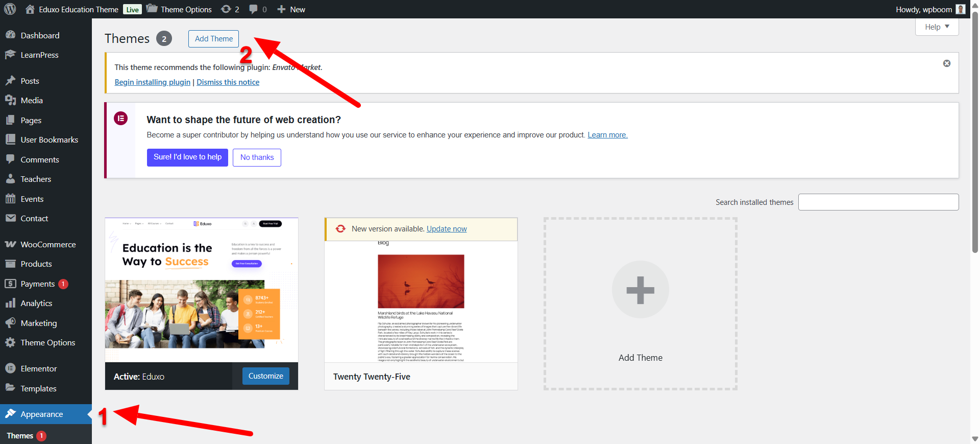Click the Contact envelope icon

pyautogui.click(x=10, y=218)
